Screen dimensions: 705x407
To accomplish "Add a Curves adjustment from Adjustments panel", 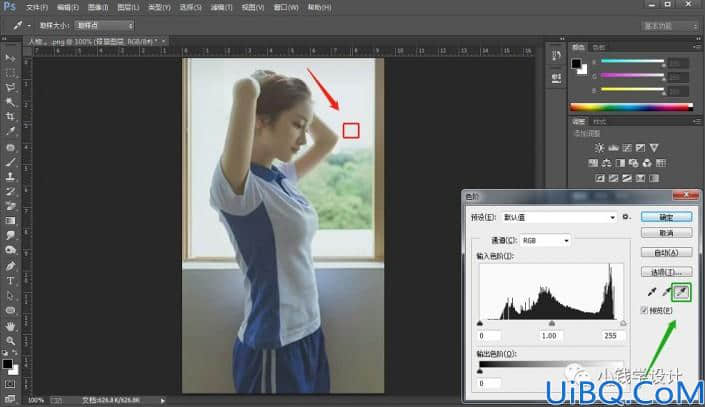I will [x=627, y=148].
